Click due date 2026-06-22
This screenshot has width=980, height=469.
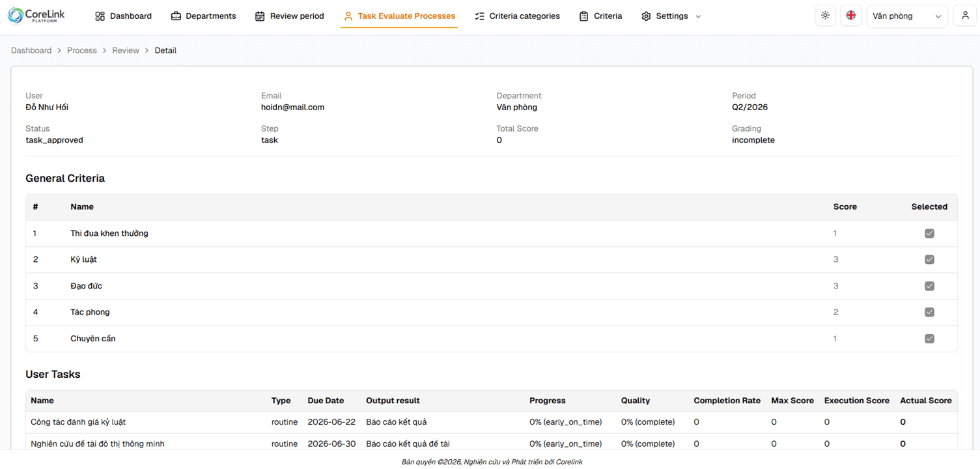(331, 422)
